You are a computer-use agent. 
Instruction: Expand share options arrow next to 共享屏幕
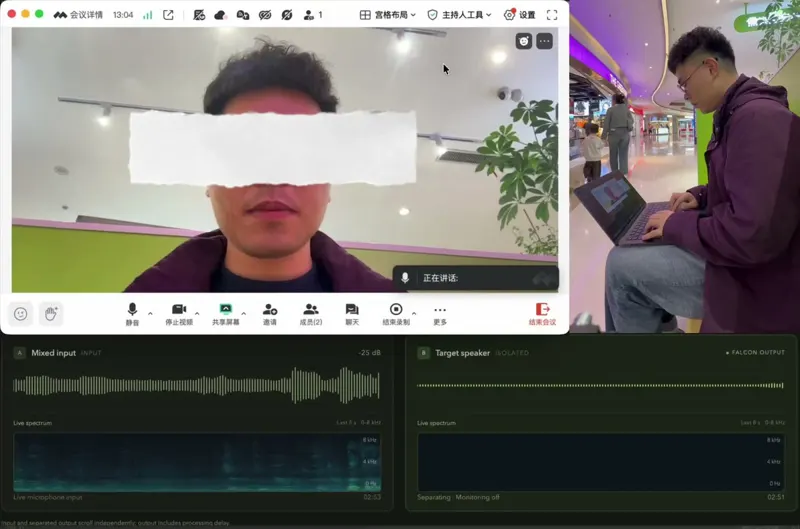point(243,313)
